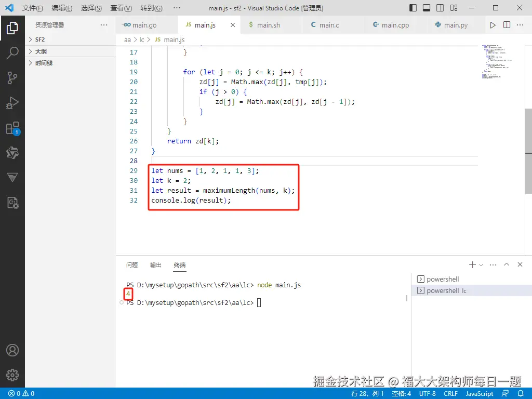Open the overflow menu ellipsis in menu bar
Image resolution: width=532 pixels, height=399 pixels.
click(x=177, y=8)
